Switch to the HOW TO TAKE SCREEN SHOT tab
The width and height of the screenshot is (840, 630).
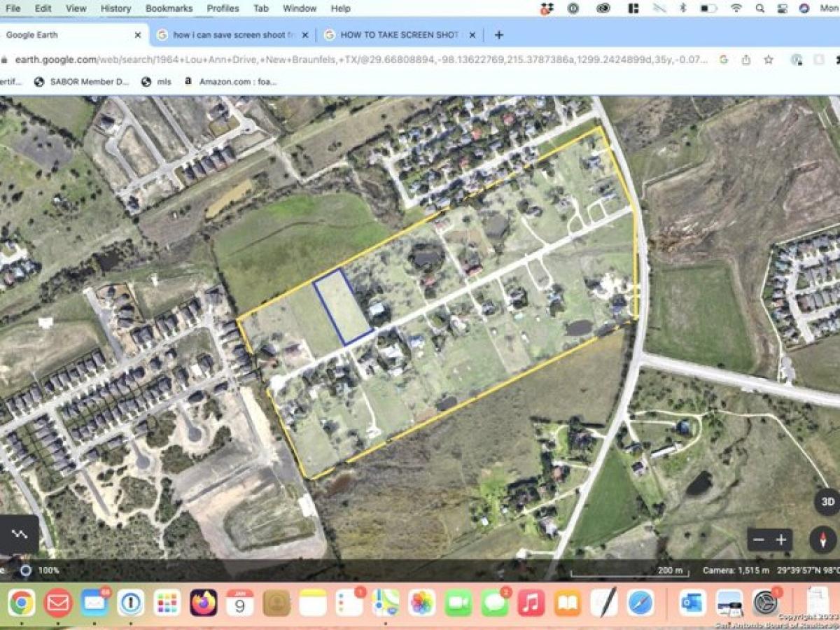(x=399, y=34)
